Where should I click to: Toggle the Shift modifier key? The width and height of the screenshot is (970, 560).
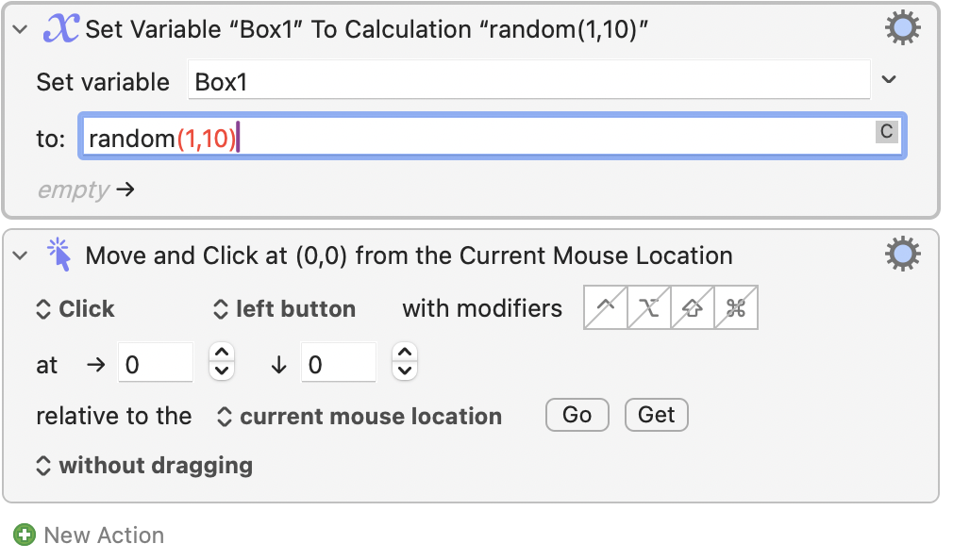pos(693,308)
